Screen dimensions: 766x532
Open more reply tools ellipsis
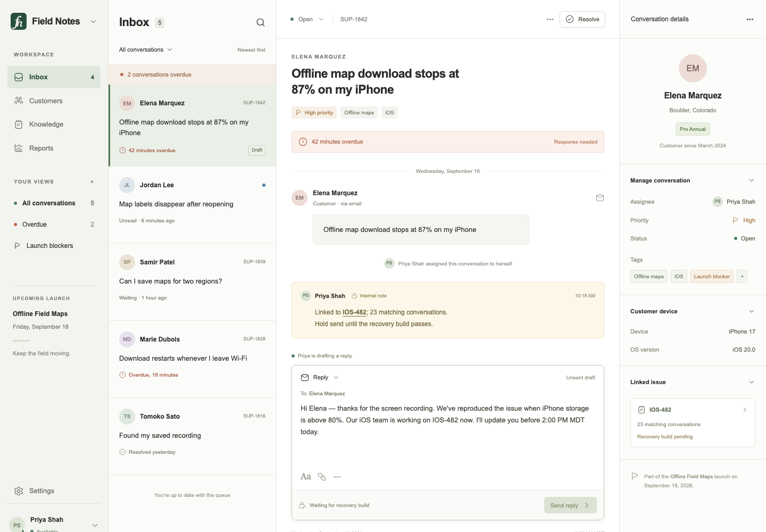(337, 477)
